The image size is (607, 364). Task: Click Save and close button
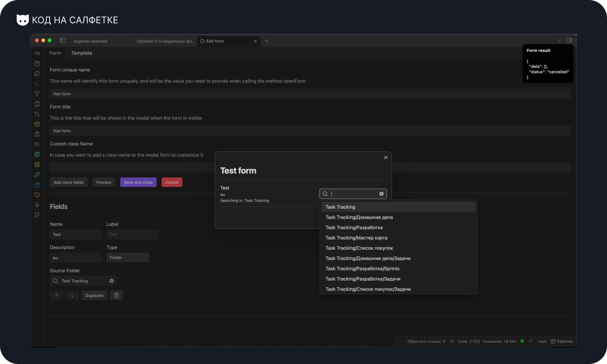138,182
